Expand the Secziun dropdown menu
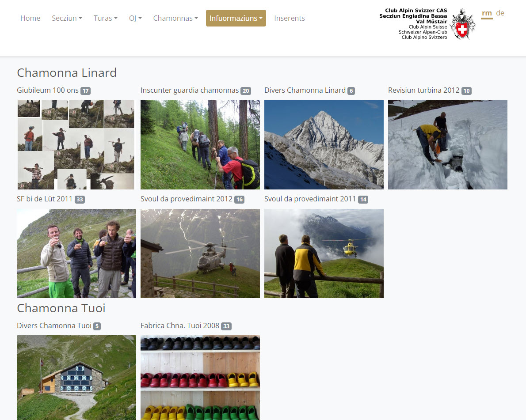 [67, 18]
